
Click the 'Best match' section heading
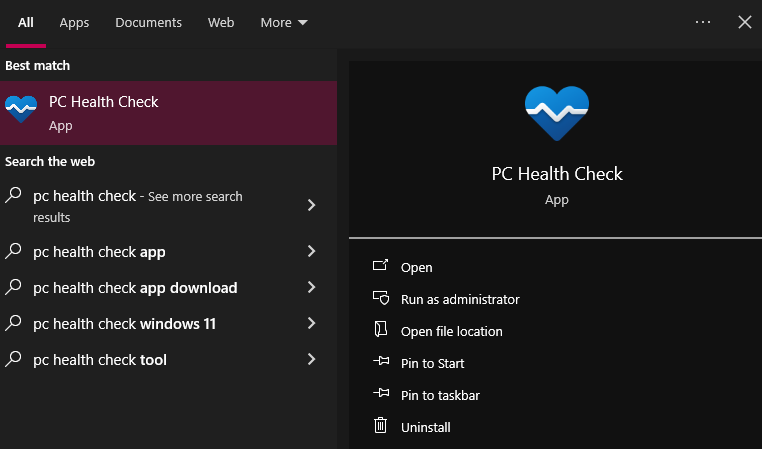37,66
